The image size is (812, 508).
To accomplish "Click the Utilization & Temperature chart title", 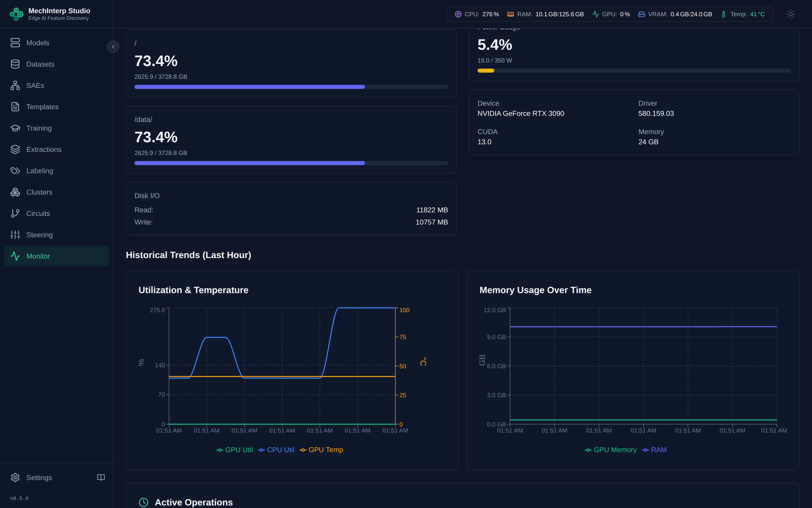I will point(193,290).
